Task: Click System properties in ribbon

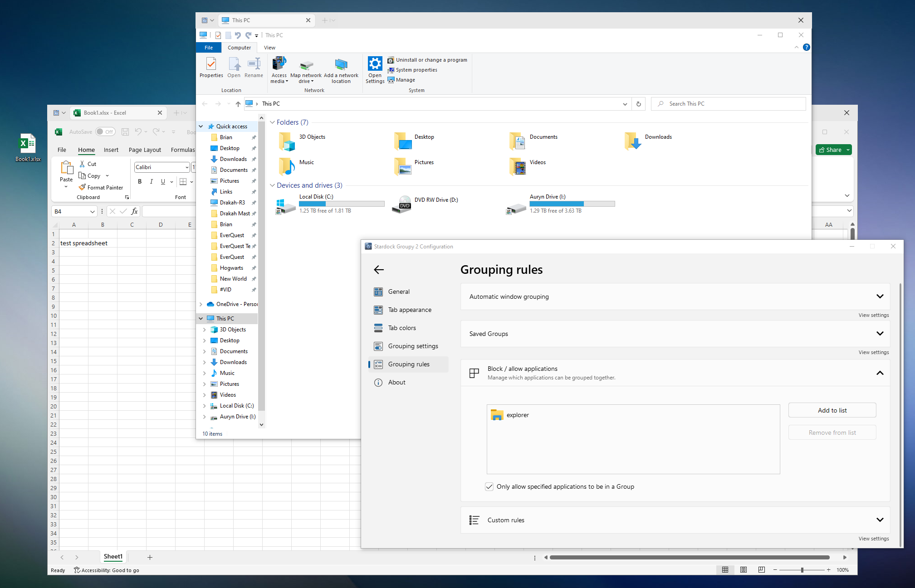Action: (412, 70)
